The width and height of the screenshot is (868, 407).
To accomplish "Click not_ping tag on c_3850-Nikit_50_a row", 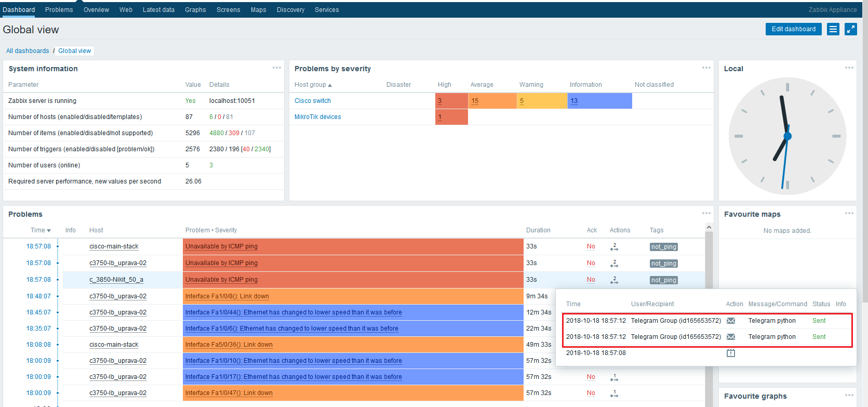I will pyautogui.click(x=664, y=280).
